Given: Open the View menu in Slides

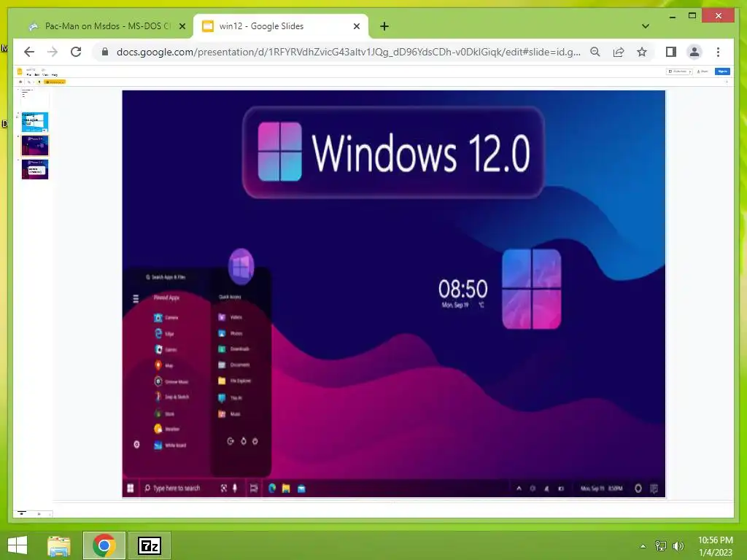Looking at the screenshot, I should (45, 75).
